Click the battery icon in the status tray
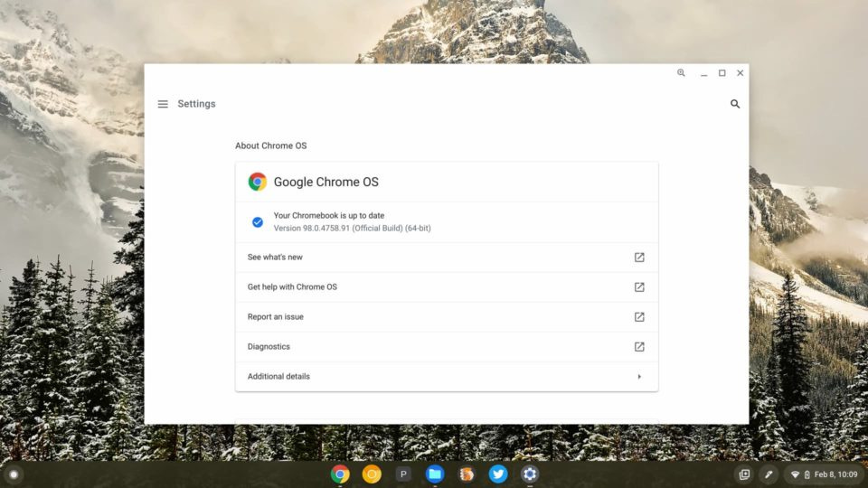The height and width of the screenshot is (488, 868). 807,474
